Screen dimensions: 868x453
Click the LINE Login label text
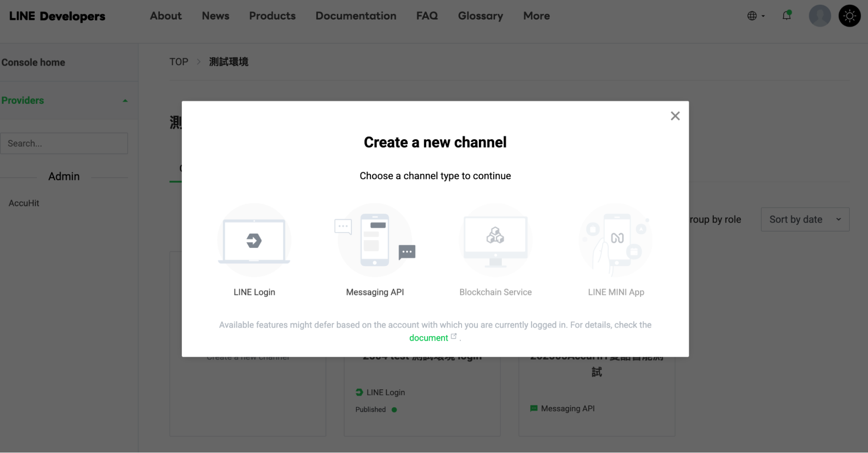(x=254, y=292)
